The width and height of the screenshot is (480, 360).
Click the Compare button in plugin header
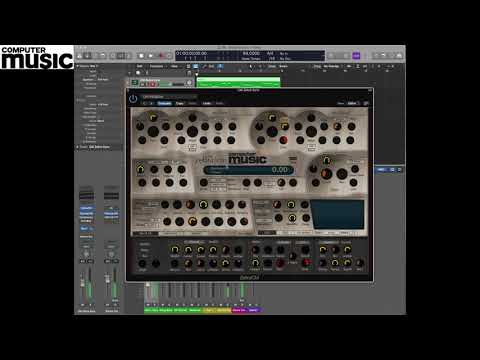(164, 103)
